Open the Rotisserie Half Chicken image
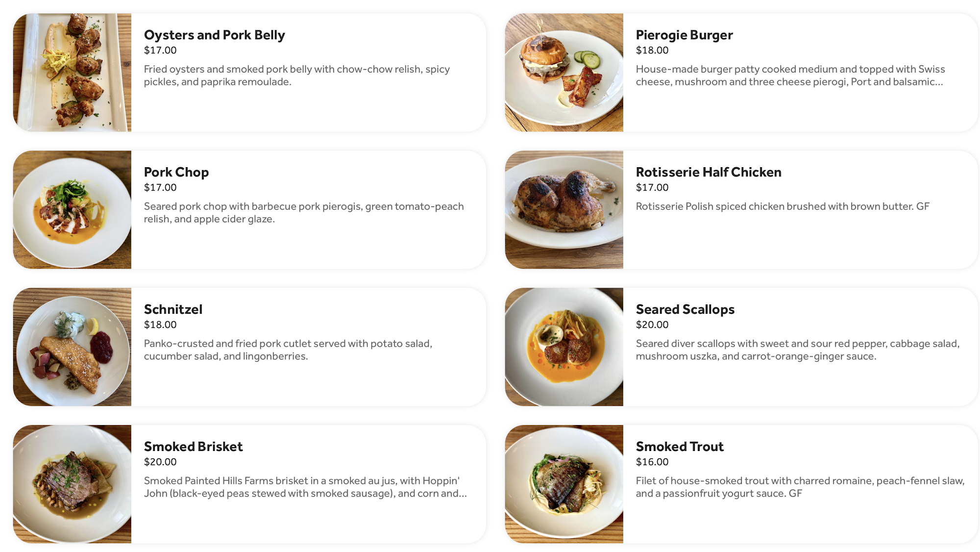Viewport: 980px width, 552px height. [x=564, y=210]
